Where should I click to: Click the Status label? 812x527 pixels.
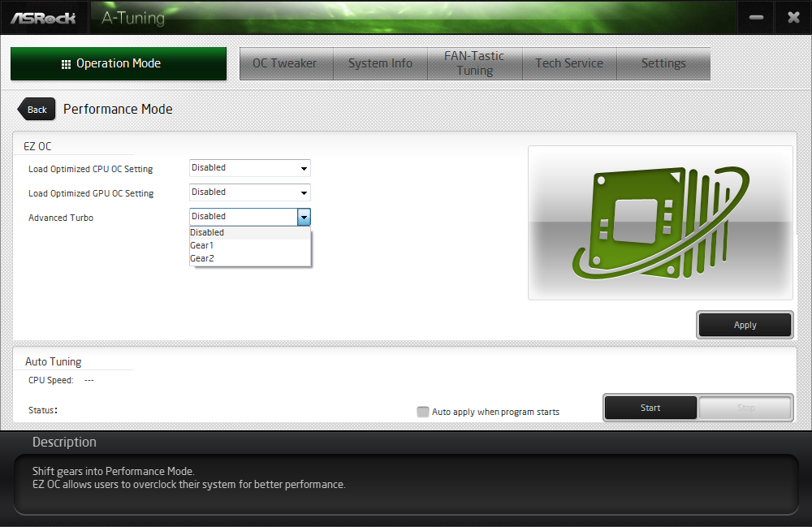tap(42, 410)
